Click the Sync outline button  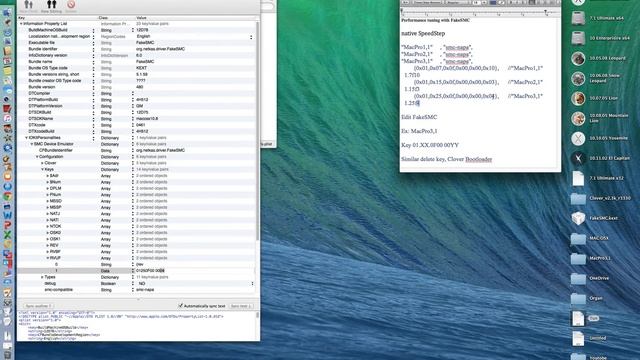(38, 306)
